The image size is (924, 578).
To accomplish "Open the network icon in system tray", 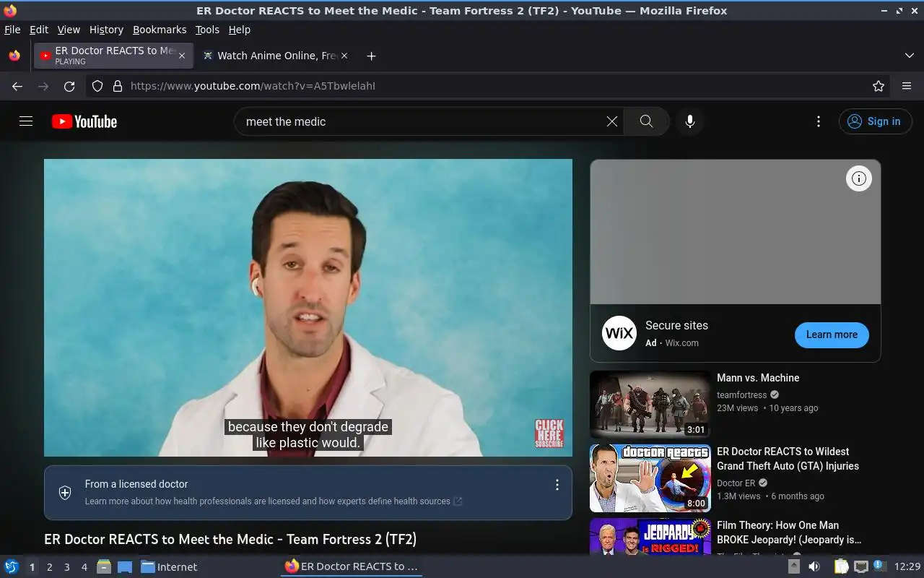I will coord(860,566).
